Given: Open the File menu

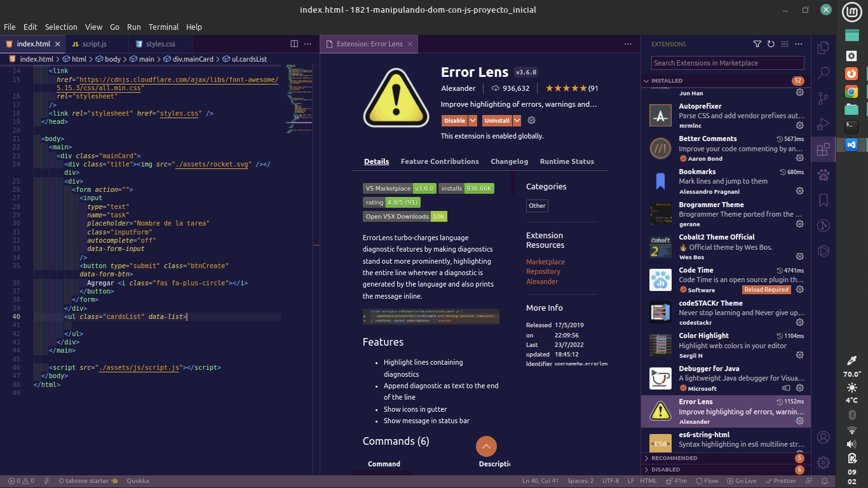Looking at the screenshot, I should point(10,27).
